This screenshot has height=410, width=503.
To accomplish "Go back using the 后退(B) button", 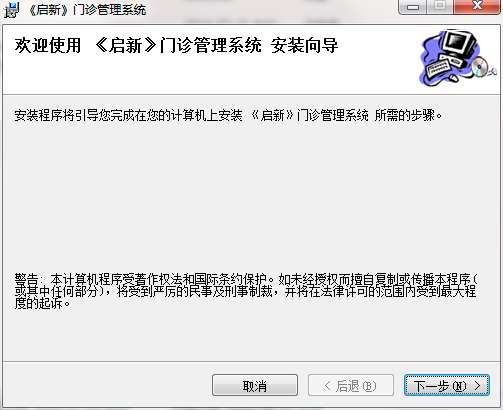I will (x=351, y=385).
